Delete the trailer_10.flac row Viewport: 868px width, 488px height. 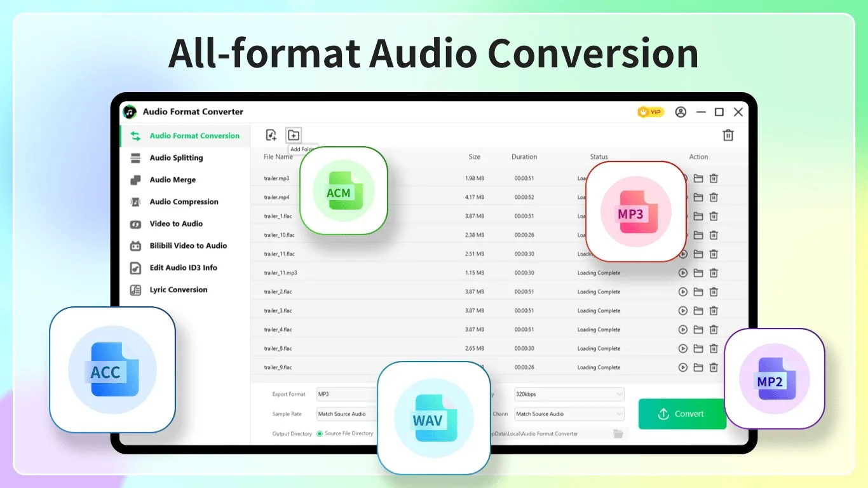714,235
